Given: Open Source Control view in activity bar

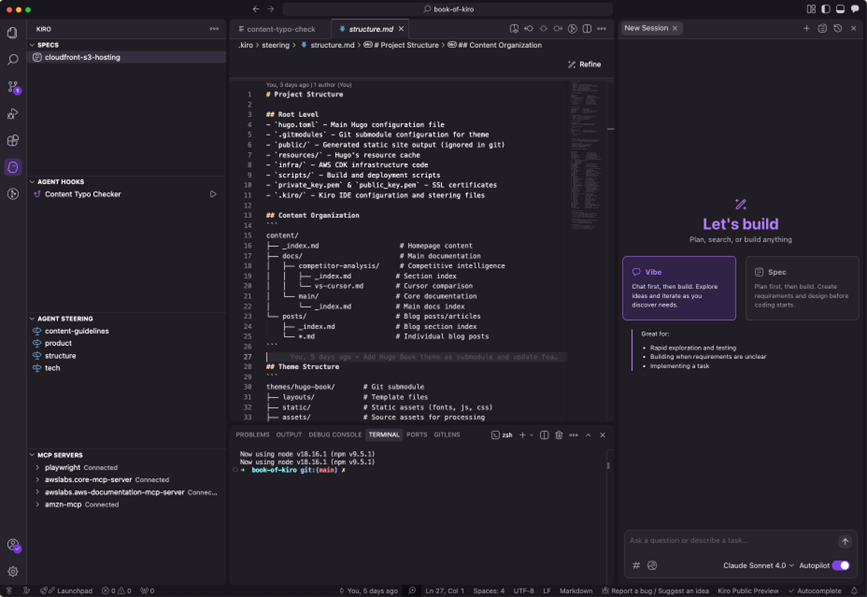Looking at the screenshot, I should (x=13, y=88).
